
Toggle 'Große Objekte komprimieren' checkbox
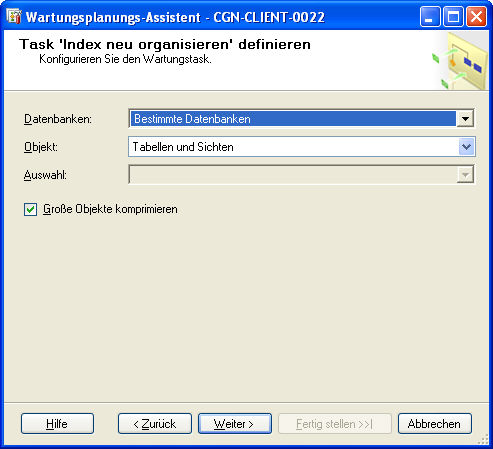coord(30,210)
